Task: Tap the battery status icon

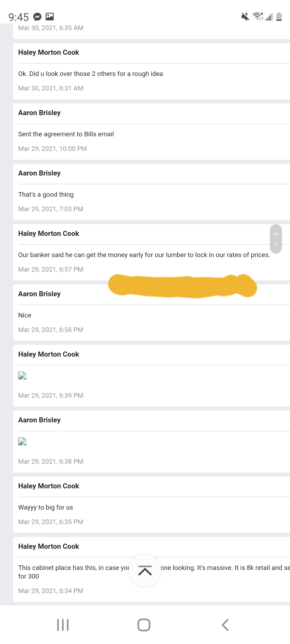Action: [x=279, y=17]
